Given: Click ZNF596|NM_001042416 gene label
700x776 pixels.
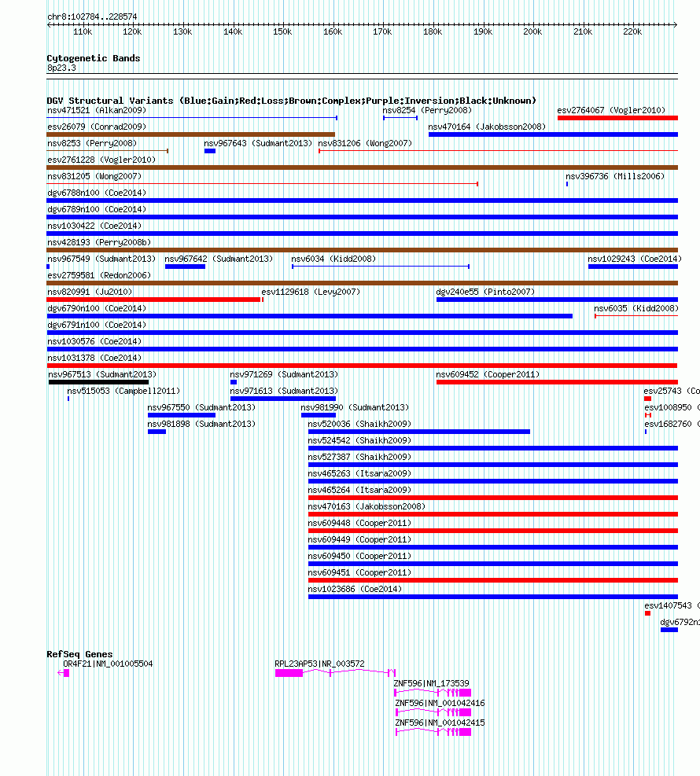Looking at the screenshot, I should click(440, 703).
